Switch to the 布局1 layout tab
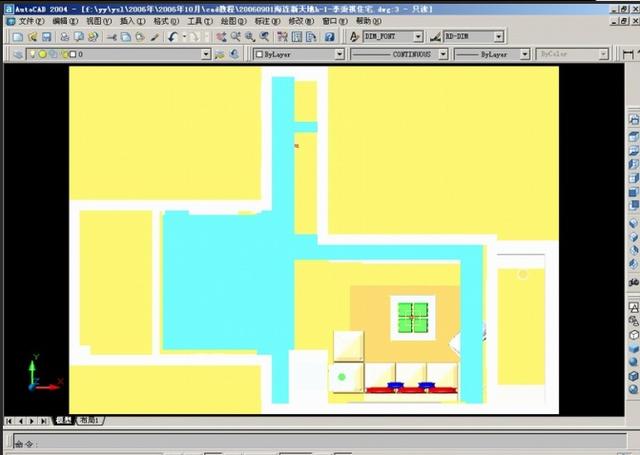 click(x=90, y=420)
